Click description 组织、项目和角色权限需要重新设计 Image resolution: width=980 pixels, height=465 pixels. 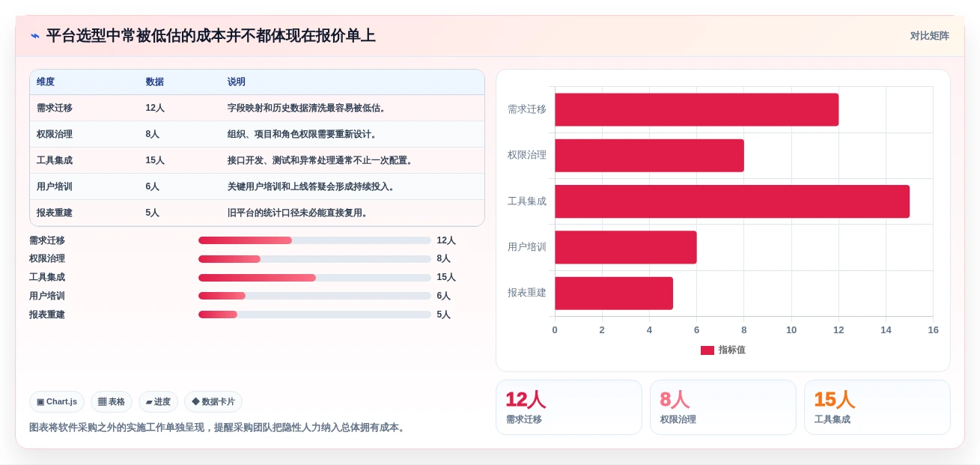(302, 134)
